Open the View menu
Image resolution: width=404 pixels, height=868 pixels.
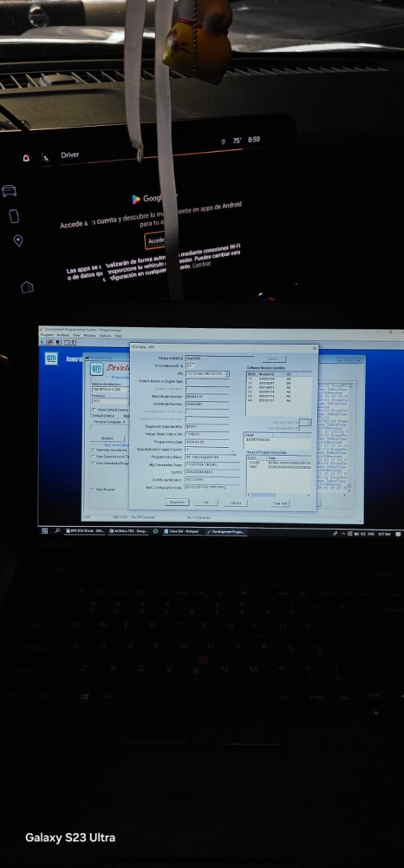click(x=76, y=335)
